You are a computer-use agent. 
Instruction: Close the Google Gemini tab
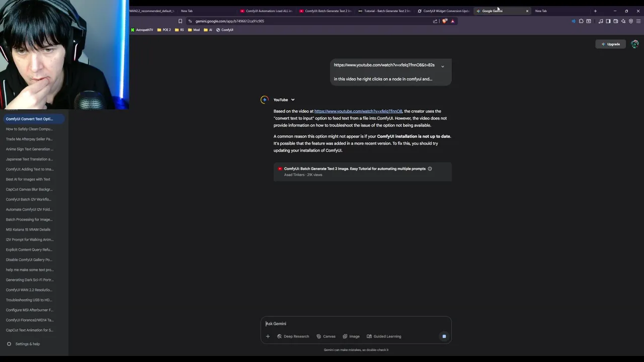pos(527,11)
